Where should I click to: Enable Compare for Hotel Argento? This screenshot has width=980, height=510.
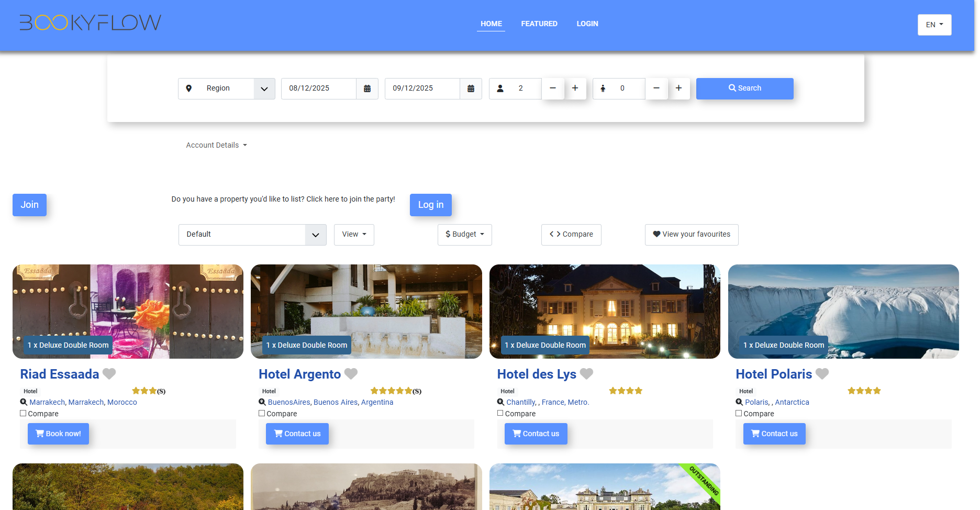(x=262, y=413)
